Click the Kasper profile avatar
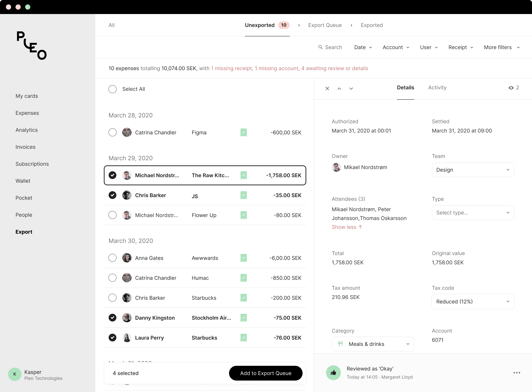532x392 pixels. click(15, 374)
